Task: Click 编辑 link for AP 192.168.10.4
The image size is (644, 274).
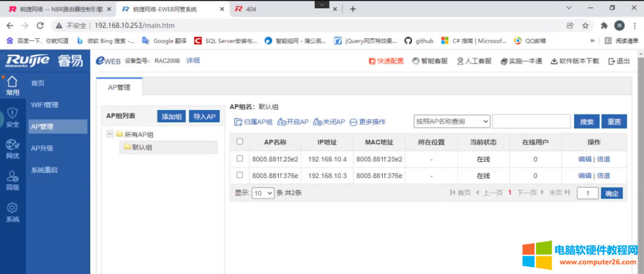Action: (584, 159)
